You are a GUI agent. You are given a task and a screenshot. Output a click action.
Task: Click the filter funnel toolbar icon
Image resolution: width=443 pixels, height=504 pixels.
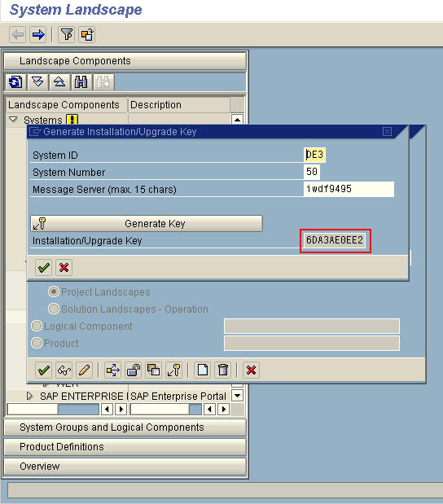67,34
